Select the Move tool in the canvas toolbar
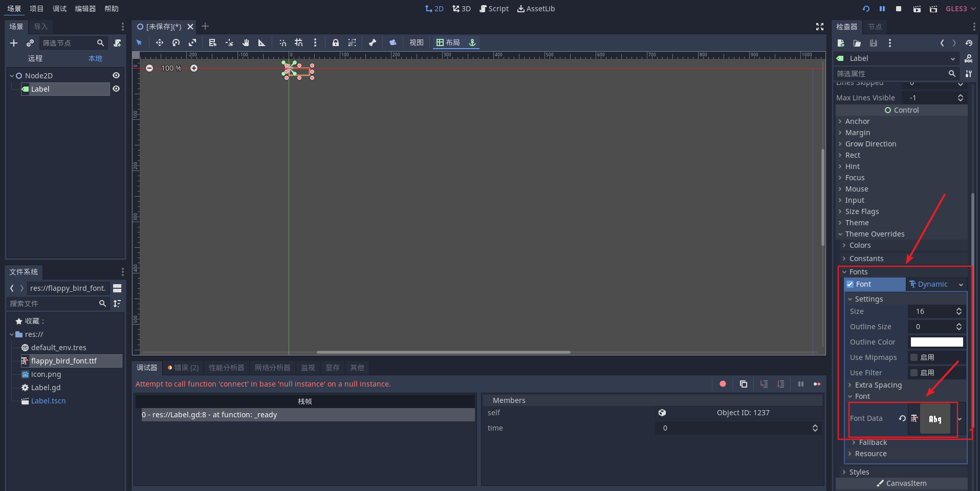The width and height of the screenshot is (980, 491). (159, 43)
